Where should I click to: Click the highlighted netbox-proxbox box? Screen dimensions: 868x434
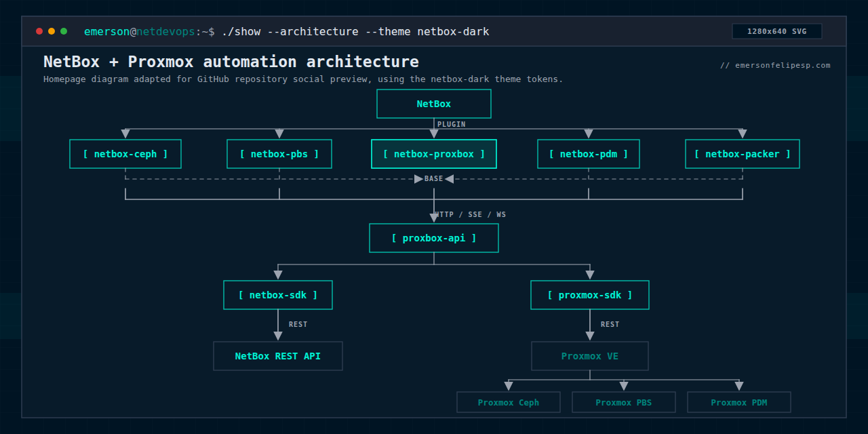(x=434, y=154)
